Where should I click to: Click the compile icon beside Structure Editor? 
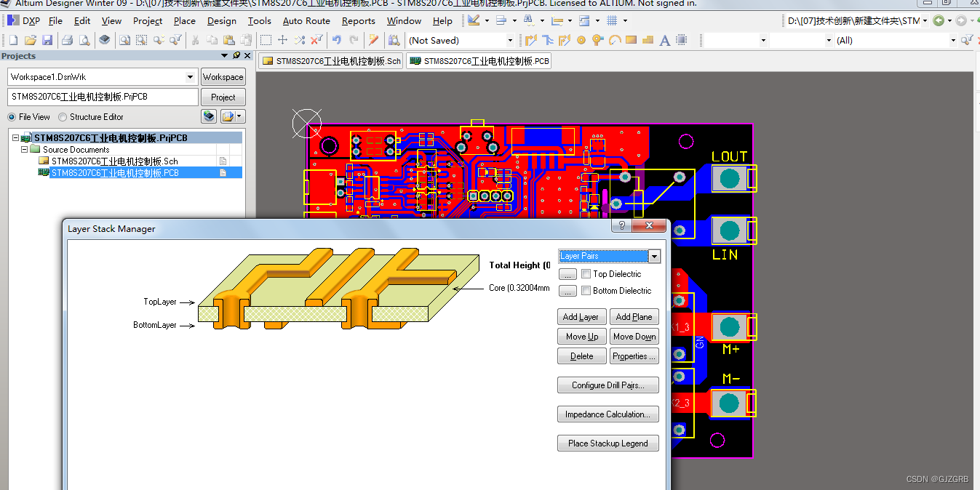(x=209, y=116)
